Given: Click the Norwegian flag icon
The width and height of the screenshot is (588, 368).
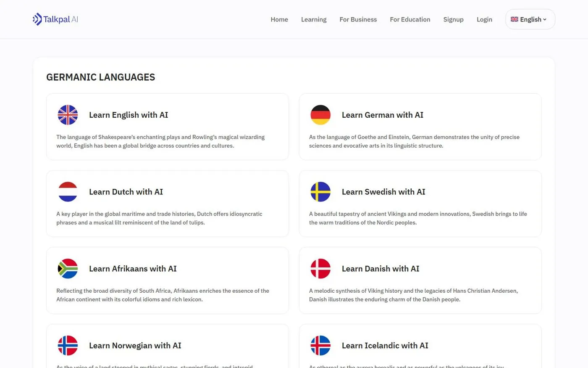Looking at the screenshot, I should pos(68,346).
